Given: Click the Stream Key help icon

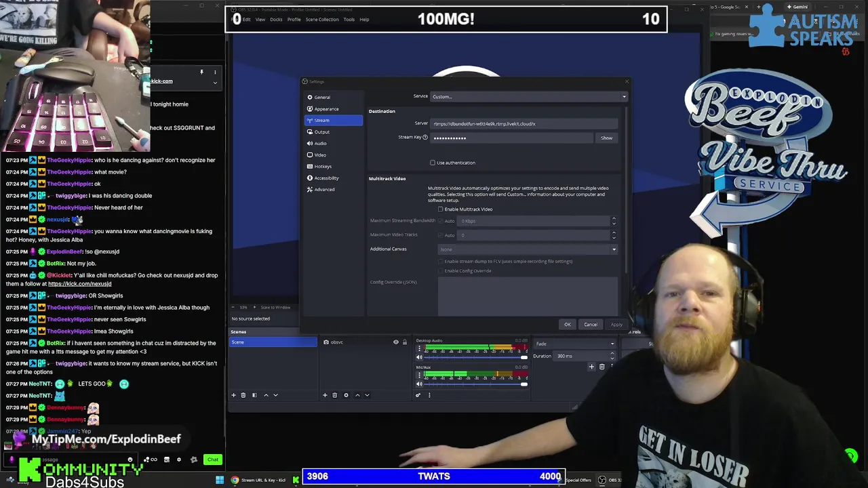Looking at the screenshot, I should click(x=425, y=138).
